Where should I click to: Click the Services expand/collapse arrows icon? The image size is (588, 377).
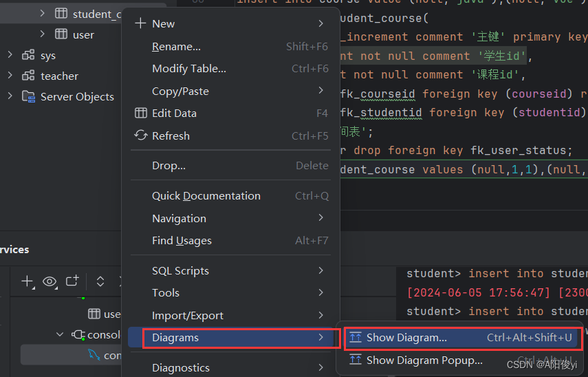[100, 281]
